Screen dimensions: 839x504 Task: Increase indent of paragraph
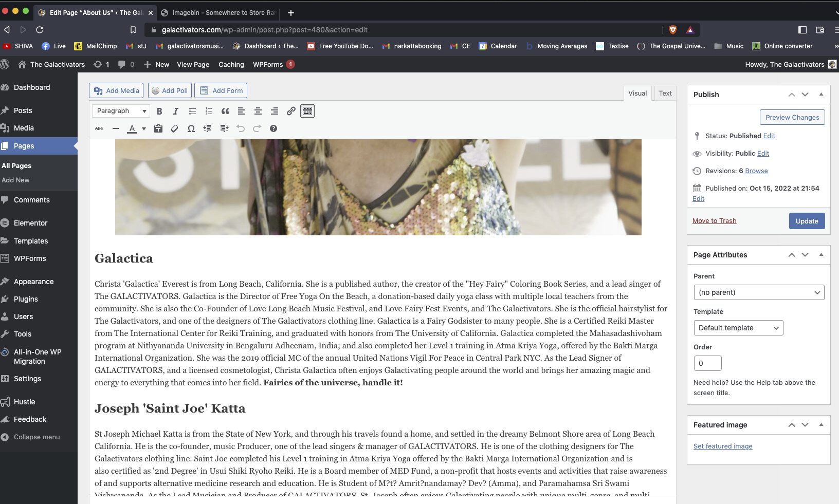[224, 128]
